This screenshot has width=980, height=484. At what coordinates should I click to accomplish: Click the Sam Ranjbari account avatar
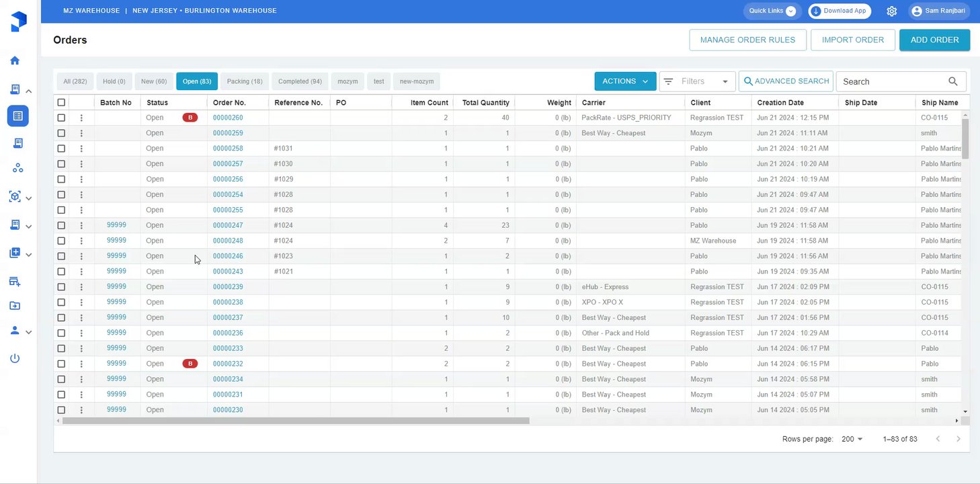tap(917, 11)
